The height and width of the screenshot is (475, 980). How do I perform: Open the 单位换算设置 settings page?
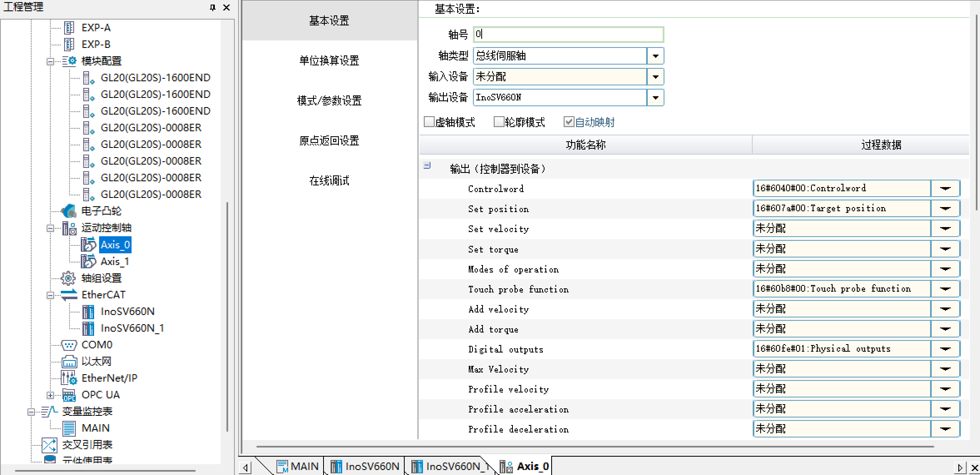point(329,61)
